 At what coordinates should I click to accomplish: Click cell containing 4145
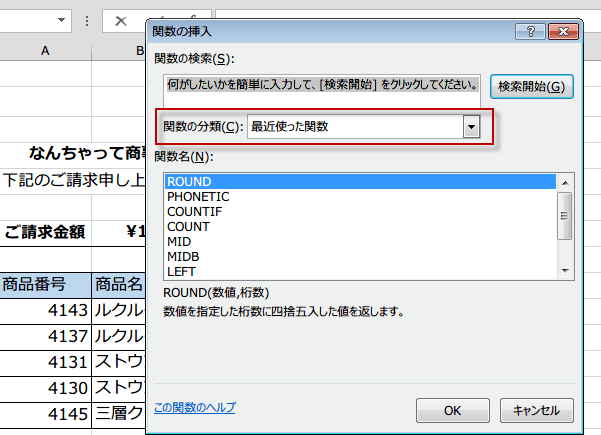click(x=45, y=415)
